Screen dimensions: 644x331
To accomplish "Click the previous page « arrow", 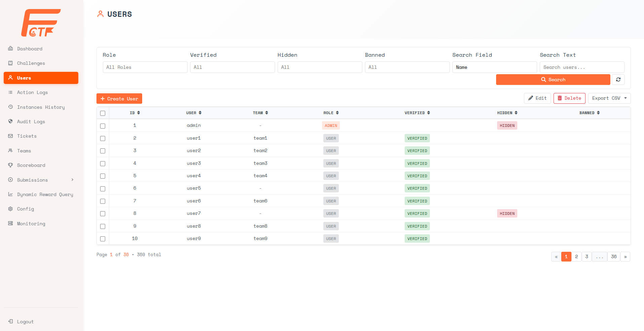I will pyautogui.click(x=556, y=257).
